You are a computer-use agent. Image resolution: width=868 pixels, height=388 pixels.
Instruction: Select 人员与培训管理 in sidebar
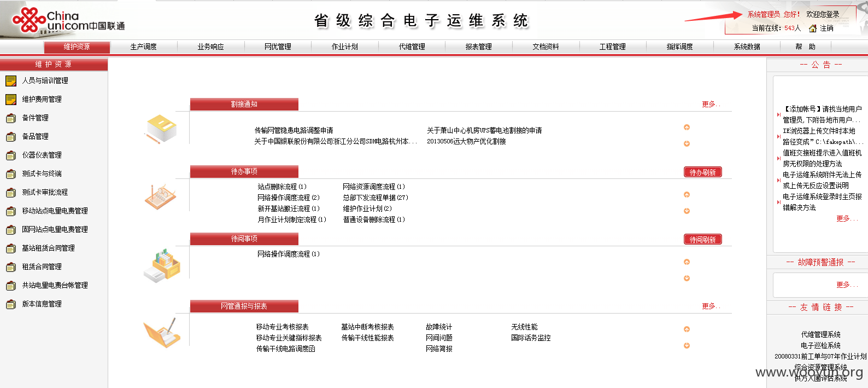[x=45, y=81]
